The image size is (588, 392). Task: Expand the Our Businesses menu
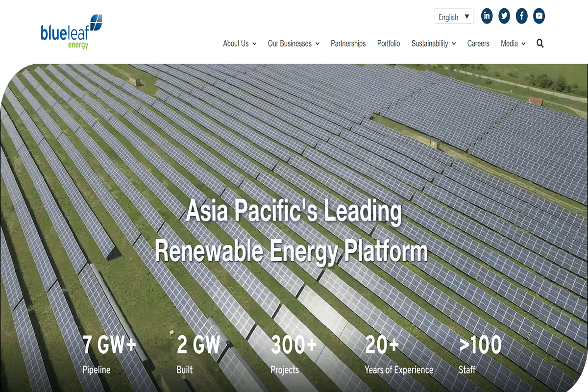(293, 44)
